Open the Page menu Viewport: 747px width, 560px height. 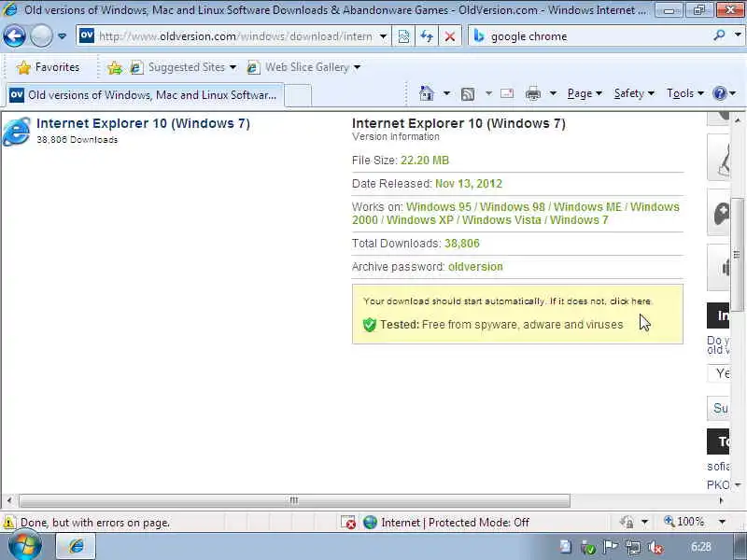[585, 94]
